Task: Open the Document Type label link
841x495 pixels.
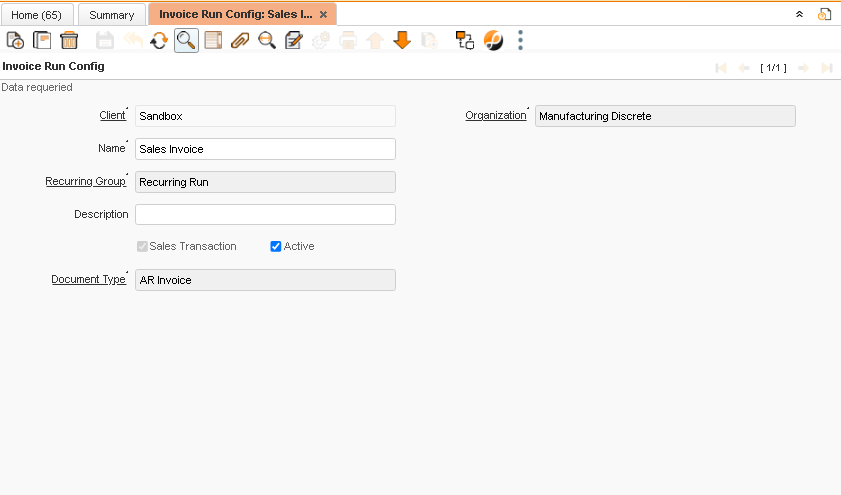Action: click(88, 279)
